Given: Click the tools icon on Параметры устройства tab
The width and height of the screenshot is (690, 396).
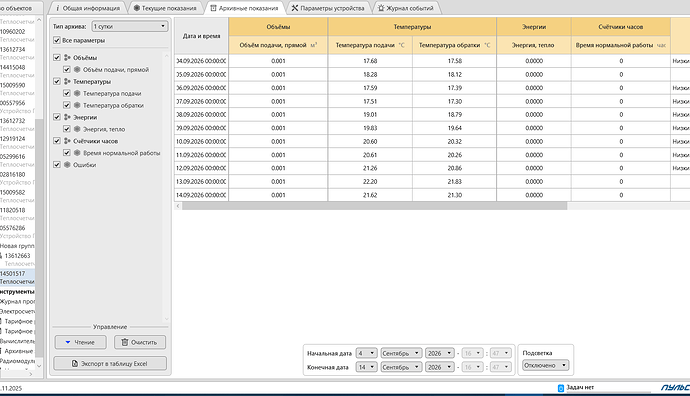Looking at the screenshot, I should (x=295, y=8).
